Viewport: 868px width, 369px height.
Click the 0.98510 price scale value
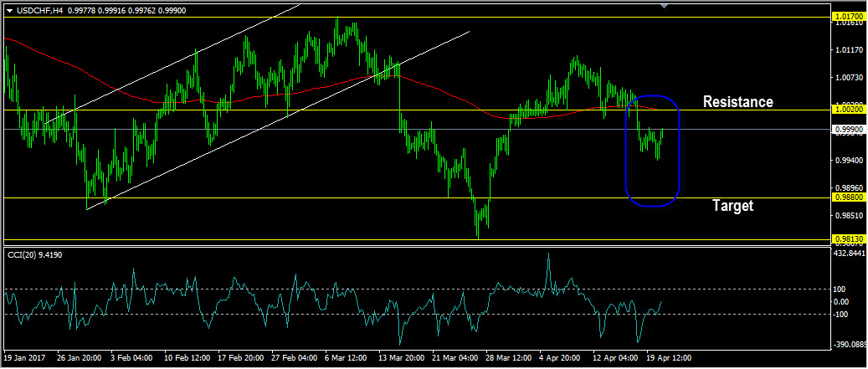pos(848,215)
